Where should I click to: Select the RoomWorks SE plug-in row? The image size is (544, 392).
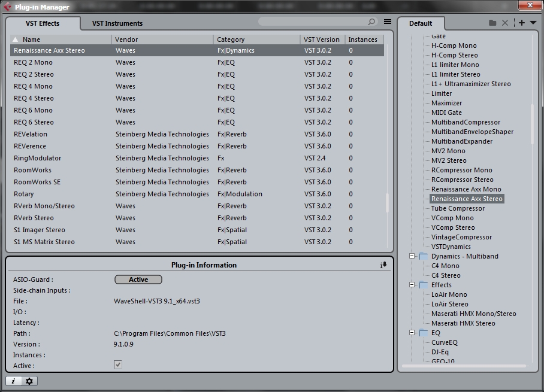(197, 182)
